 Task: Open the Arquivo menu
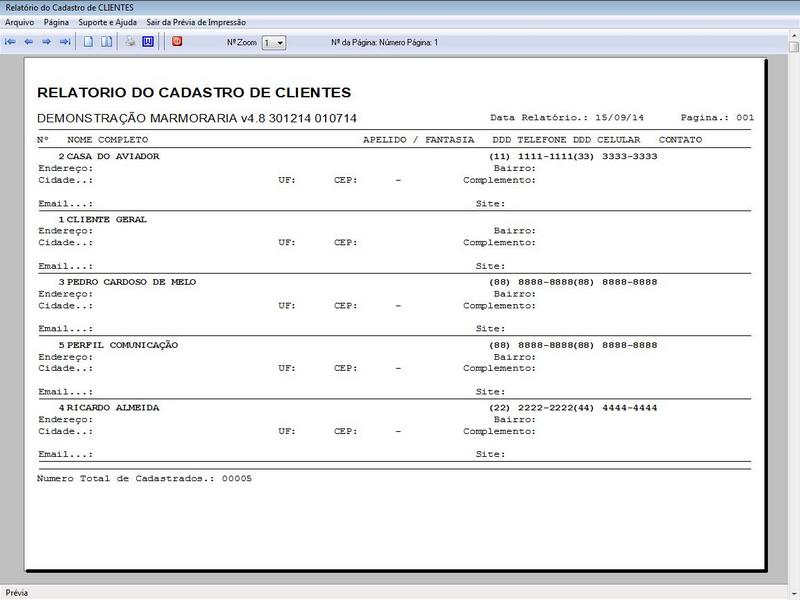[x=19, y=22]
